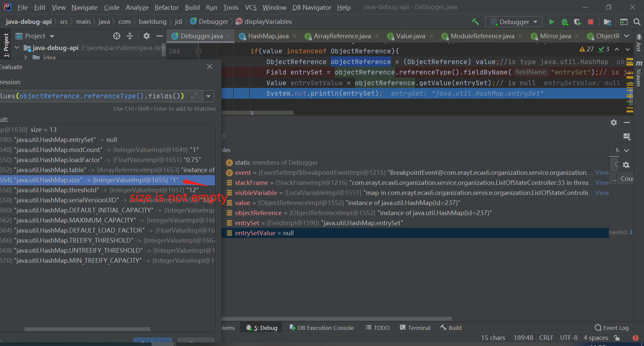This screenshot has height=346, width=644.
Task: Change UTF-8 file encoding in status bar
Action: coord(569,338)
